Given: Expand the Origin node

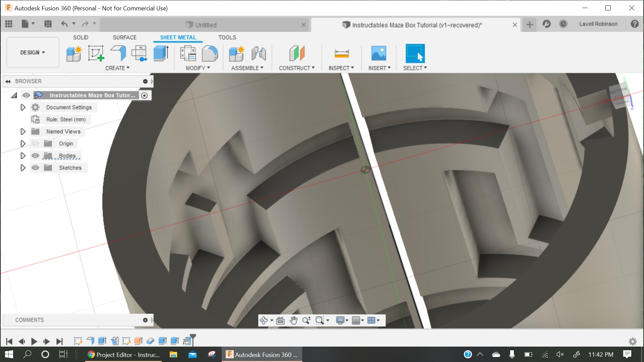Looking at the screenshot, I should 23,143.
